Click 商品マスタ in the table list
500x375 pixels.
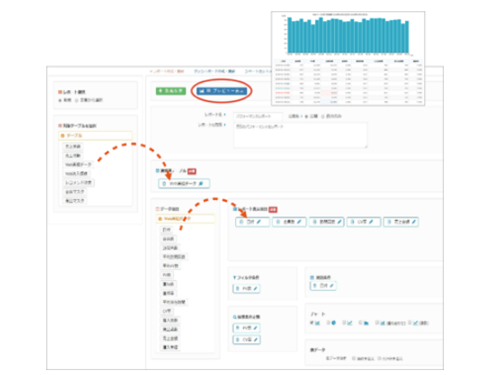(x=75, y=201)
